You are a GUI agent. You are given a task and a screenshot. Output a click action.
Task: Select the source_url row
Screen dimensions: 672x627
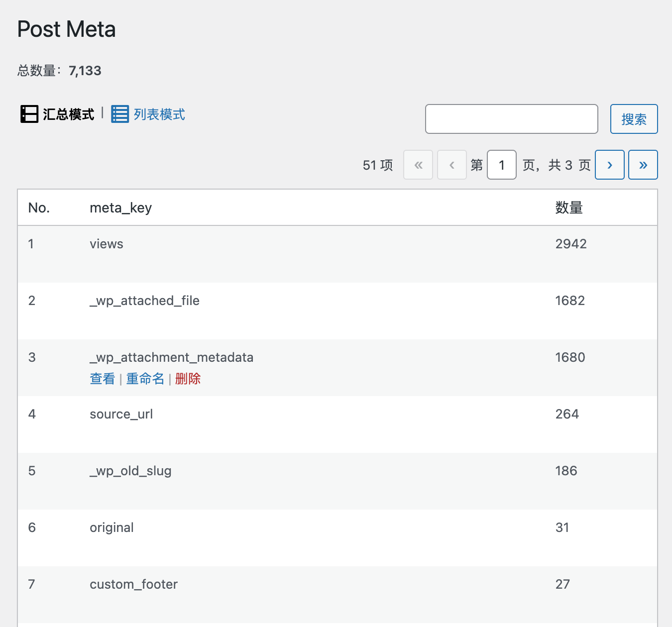pos(121,414)
